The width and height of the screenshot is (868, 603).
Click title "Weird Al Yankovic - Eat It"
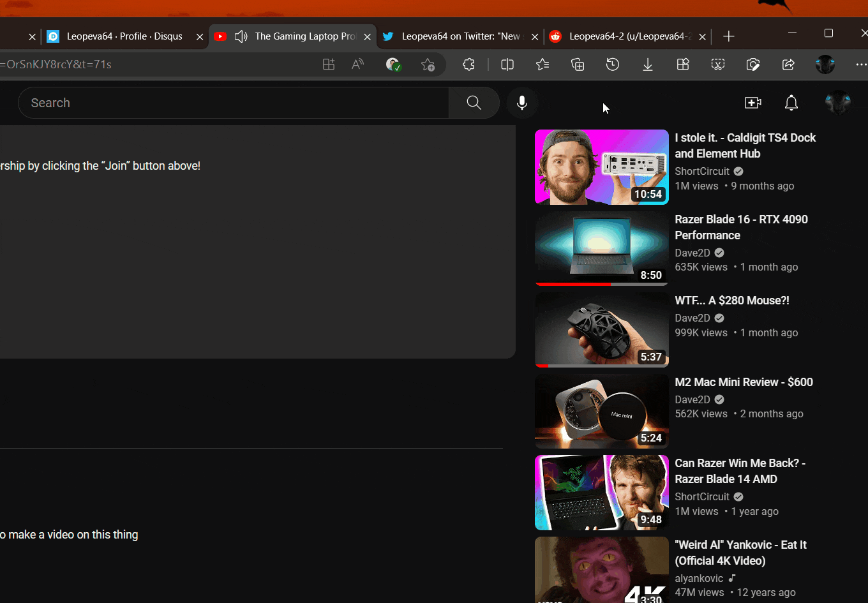pos(741,553)
